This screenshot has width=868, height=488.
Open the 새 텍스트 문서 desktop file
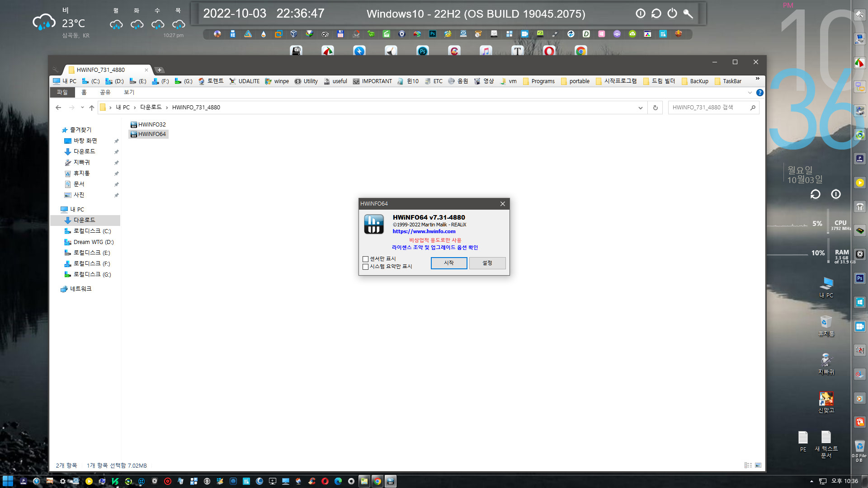(x=826, y=444)
